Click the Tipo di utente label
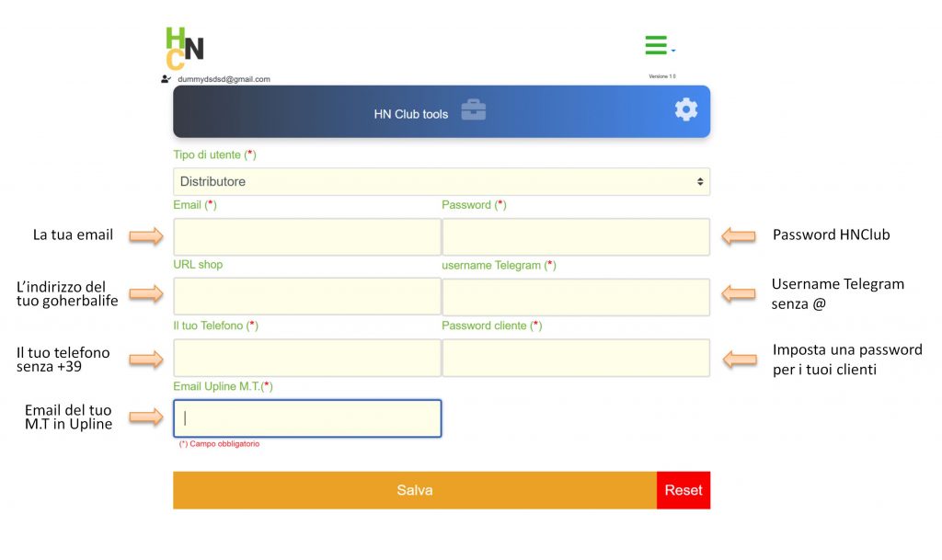 [x=214, y=154]
